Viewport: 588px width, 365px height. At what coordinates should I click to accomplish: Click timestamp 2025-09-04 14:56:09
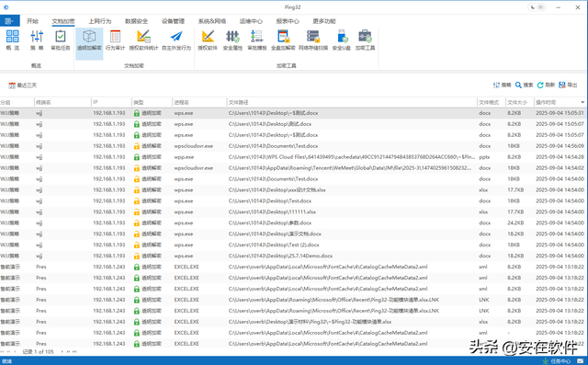click(560, 146)
